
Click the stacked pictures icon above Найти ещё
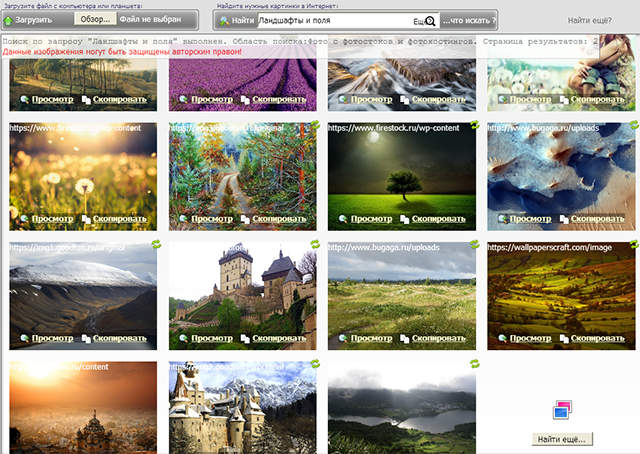(562, 409)
